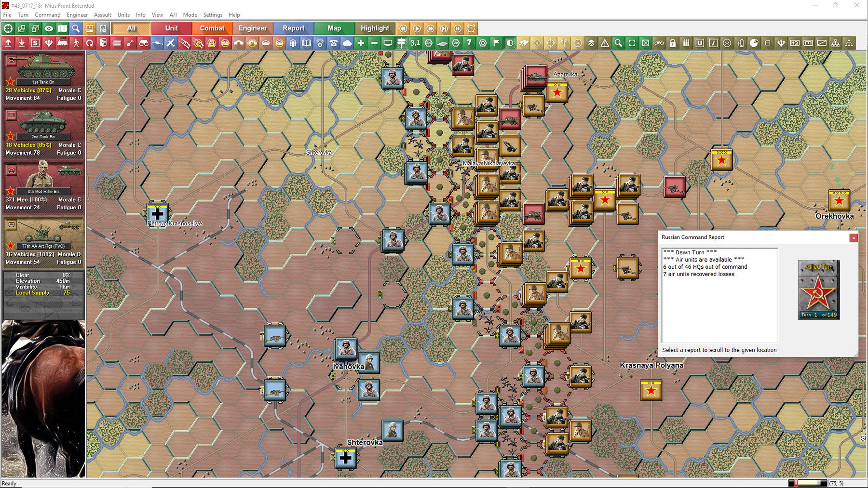This screenshot has height=488, width=868.
Task: Click the Allied Turn red star image
Action: 818,290
